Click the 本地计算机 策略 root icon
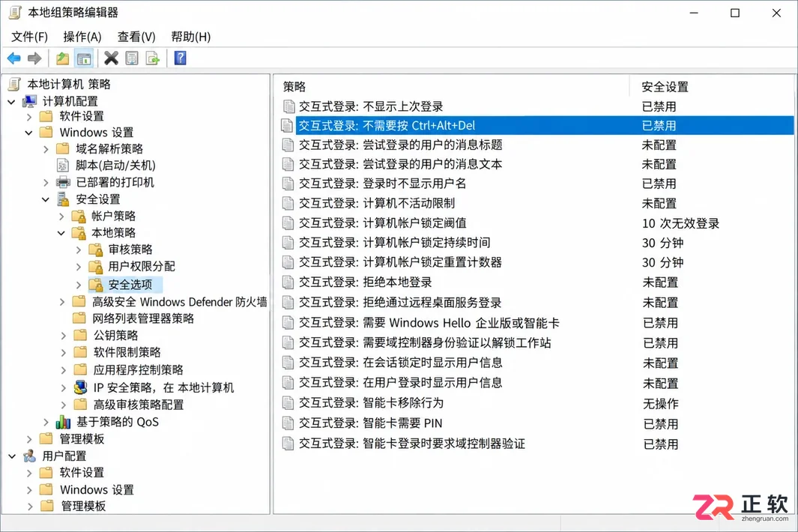The width and height of the screenshot is (798, 532). pyautogui.click(x=15, y=84)
